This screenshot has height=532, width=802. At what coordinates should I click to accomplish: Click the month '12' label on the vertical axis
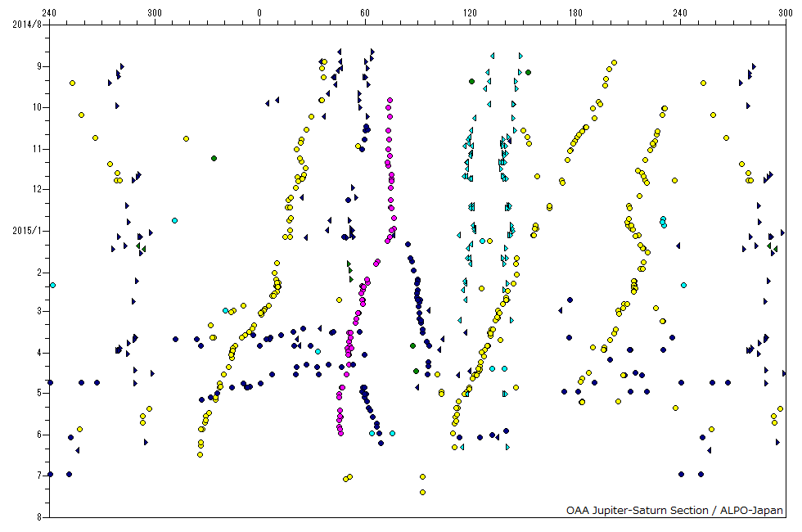click(38, 189)
